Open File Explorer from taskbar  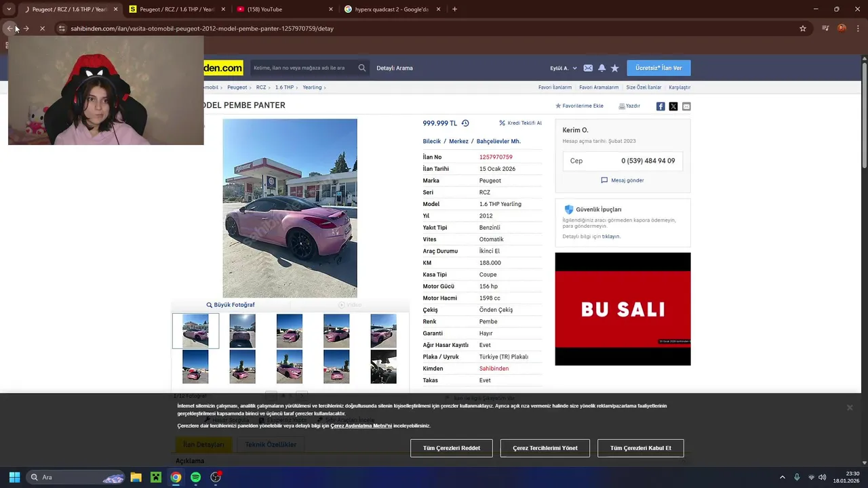pyautogui.click(x=136, y=477)
